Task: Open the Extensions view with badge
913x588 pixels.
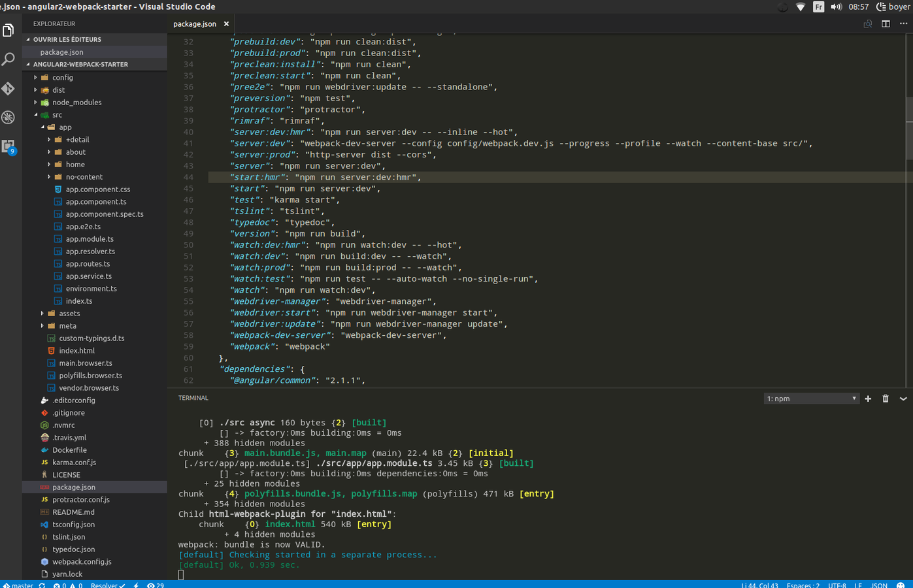Action: pyautogui.click(x=8, y=146)
